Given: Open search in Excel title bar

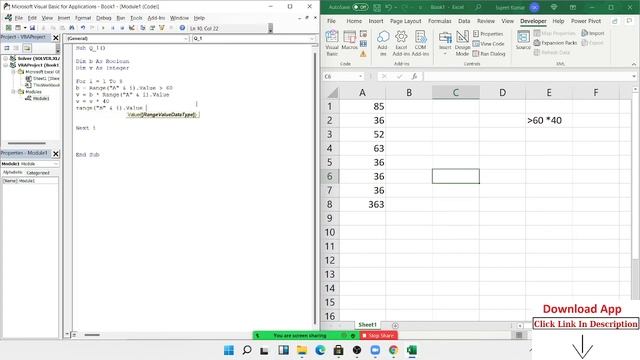Looking at the screenshot, I should [x=478, y=7].
